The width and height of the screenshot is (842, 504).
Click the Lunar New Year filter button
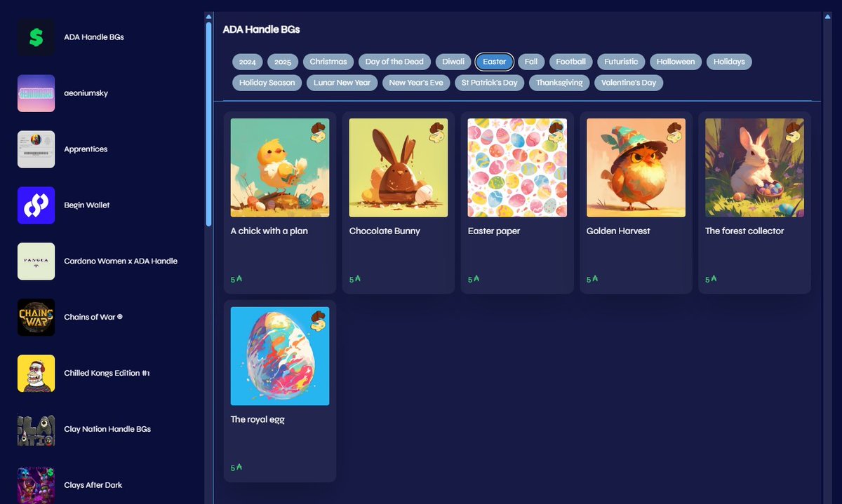click(342, 83)
